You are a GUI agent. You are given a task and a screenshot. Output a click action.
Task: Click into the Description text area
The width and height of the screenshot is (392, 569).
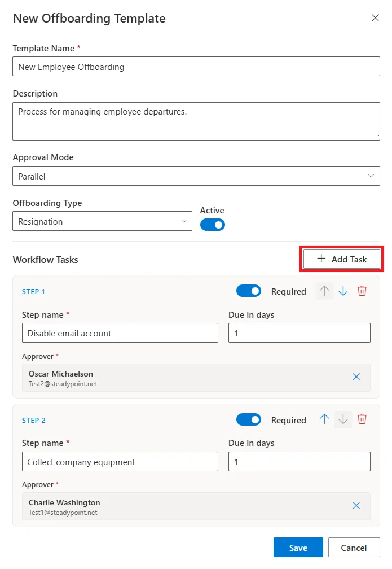[x=196, y=121]
